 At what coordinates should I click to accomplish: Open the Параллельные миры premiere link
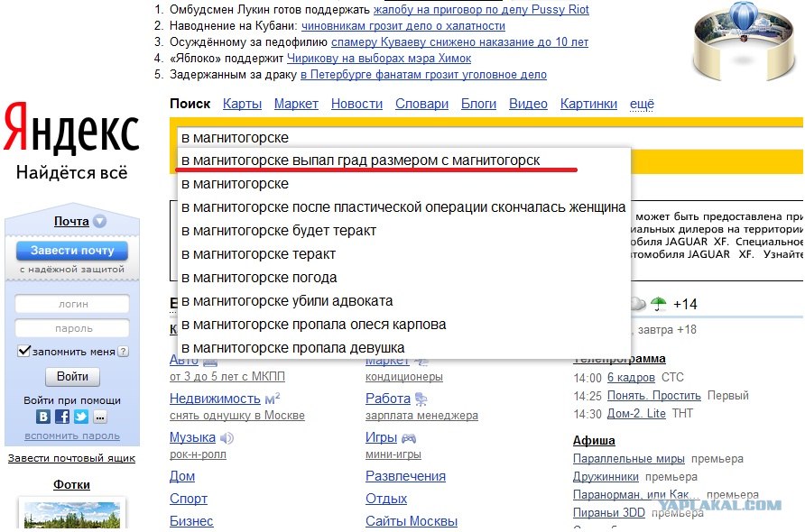(629, 459)
